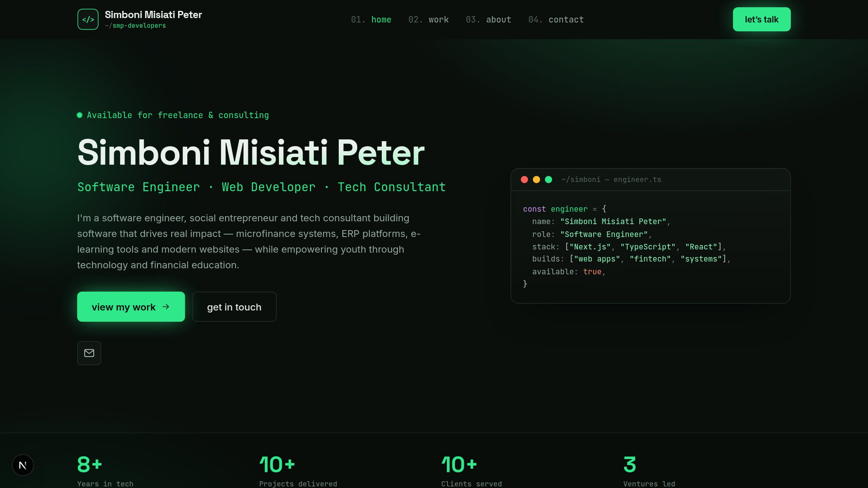Jump to 04. contact section
This screenshot has height=488, width=868.
[x=556, y=20]
